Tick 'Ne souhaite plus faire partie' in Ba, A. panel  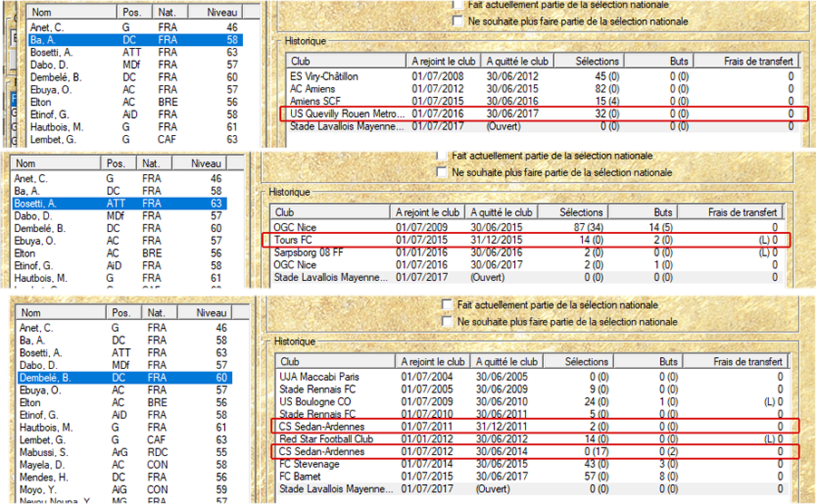pos(458,22)
